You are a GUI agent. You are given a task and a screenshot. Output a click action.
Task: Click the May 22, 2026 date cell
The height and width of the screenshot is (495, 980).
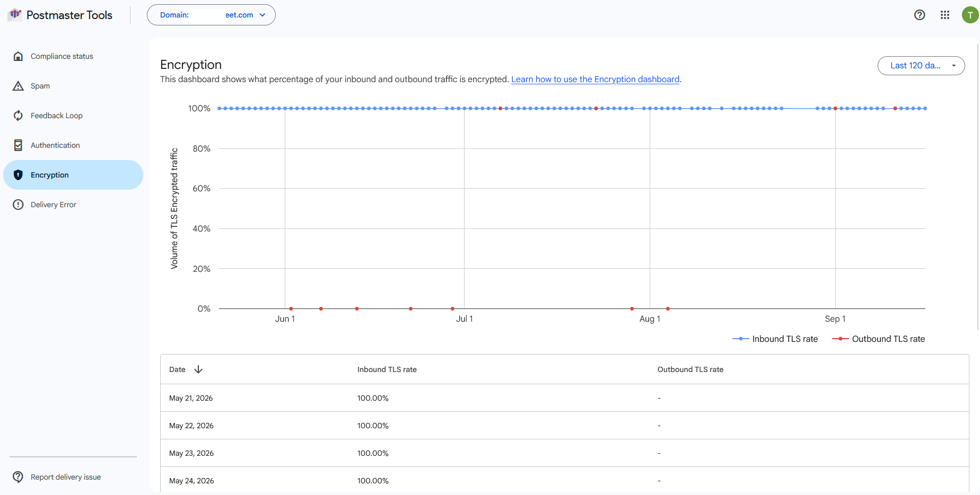coord(191,426)
